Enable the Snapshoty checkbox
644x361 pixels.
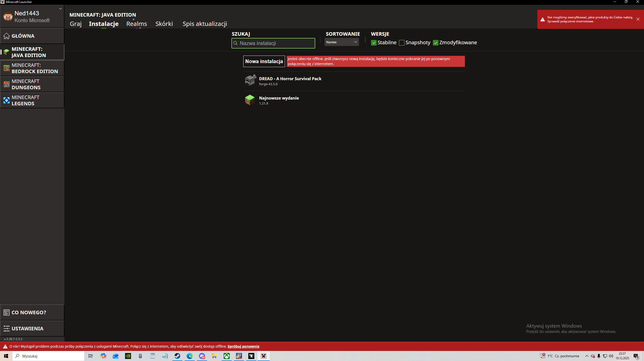402,43
